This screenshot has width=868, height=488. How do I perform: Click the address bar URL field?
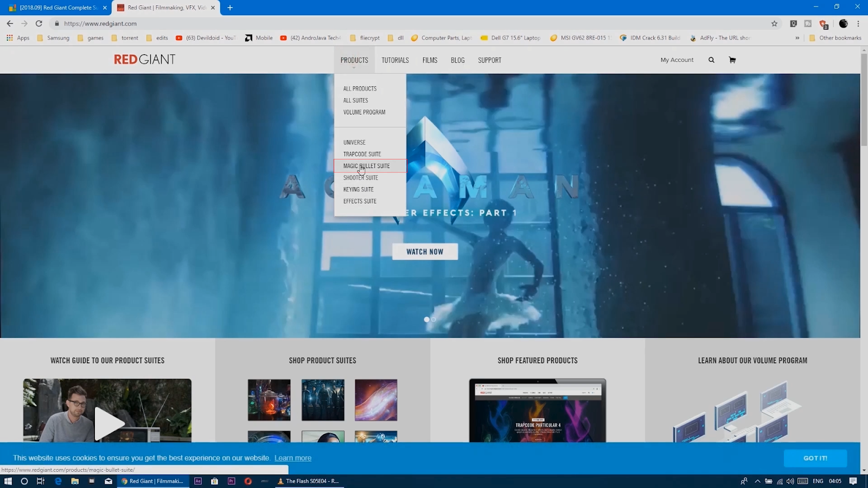pyautogui.click(x=407, y=23)
